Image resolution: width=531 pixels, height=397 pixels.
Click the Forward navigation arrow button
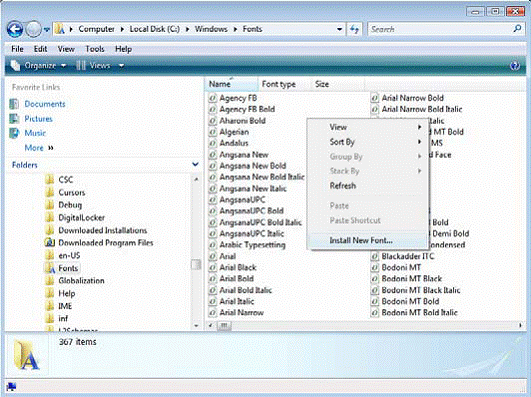click(33, 29)
